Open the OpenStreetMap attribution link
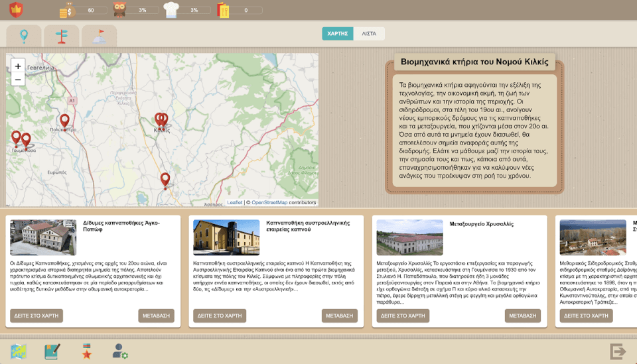 269,202
